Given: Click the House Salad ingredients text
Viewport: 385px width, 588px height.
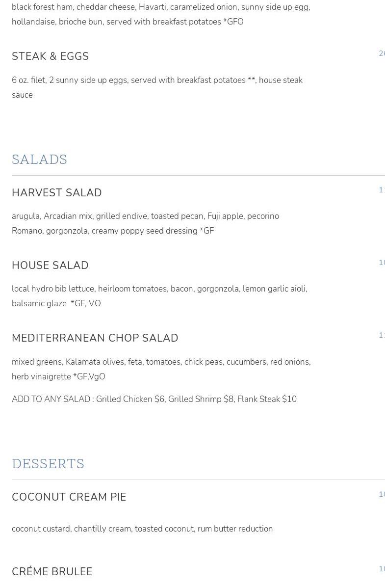Looking at the screenshot, I should click(x=159, y=296).
